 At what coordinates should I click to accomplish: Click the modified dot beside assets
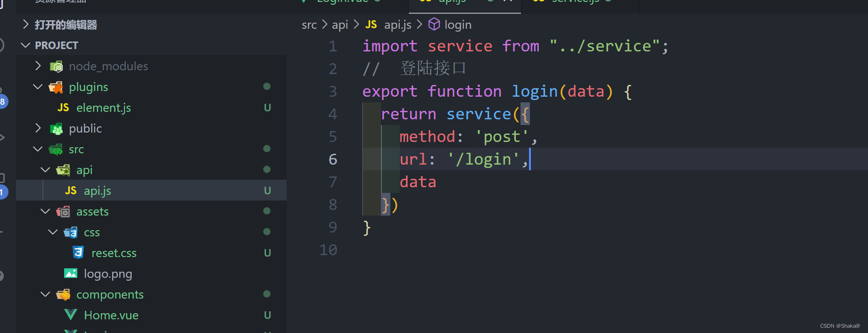[x=267, y=211]
